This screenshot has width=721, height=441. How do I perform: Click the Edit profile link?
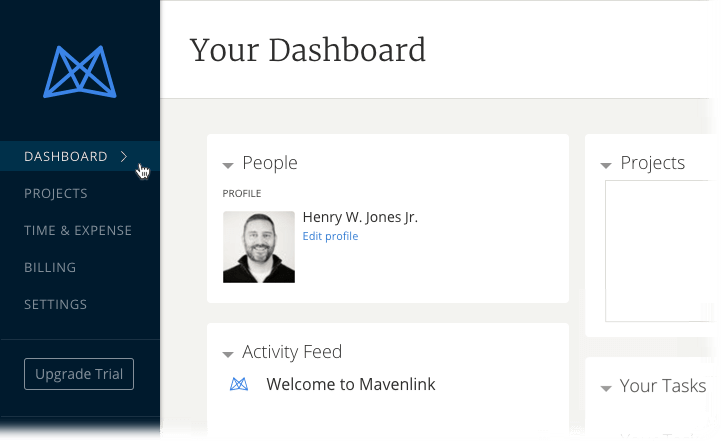coord(330,236)
